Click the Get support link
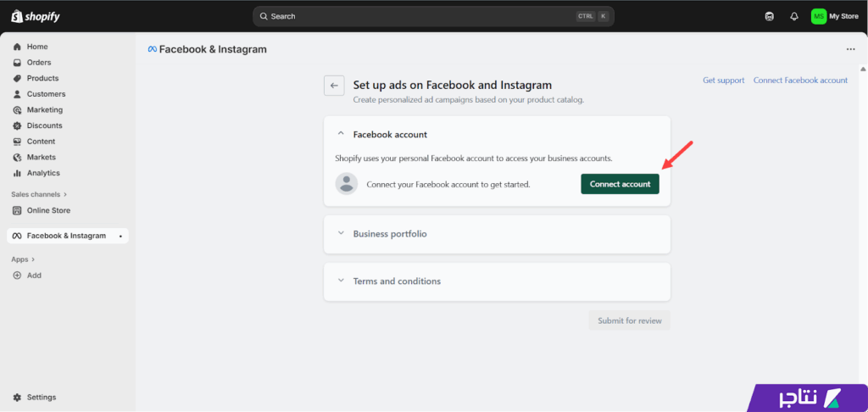The height and width of the screenshot is (412, 868). click(x=723, y=81)
